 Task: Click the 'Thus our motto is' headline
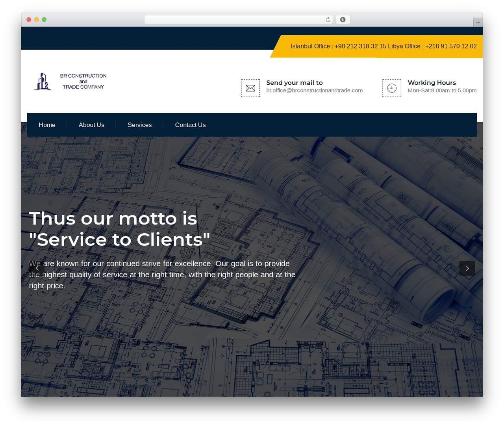pyautogui.click(x=113, y=218)
